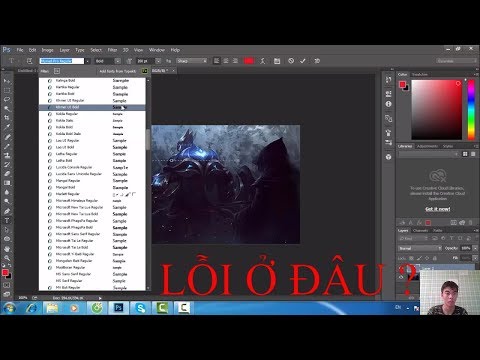
Task: Select the Lasso tool
Action: point(7,99)
